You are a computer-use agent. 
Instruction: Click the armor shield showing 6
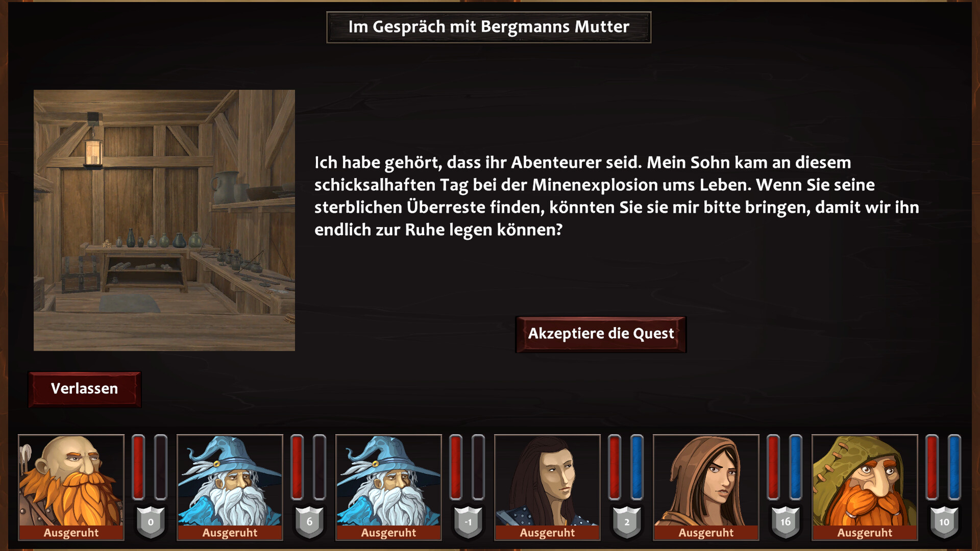pos(309,522)
